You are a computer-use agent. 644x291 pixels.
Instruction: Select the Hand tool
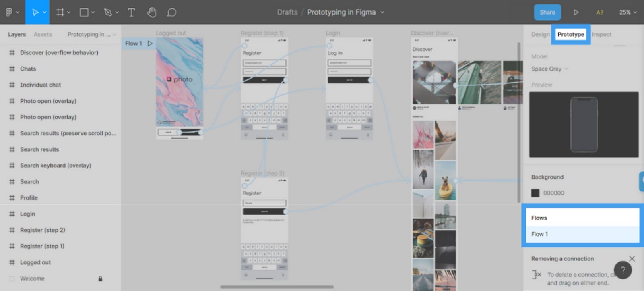coord(152,12)
